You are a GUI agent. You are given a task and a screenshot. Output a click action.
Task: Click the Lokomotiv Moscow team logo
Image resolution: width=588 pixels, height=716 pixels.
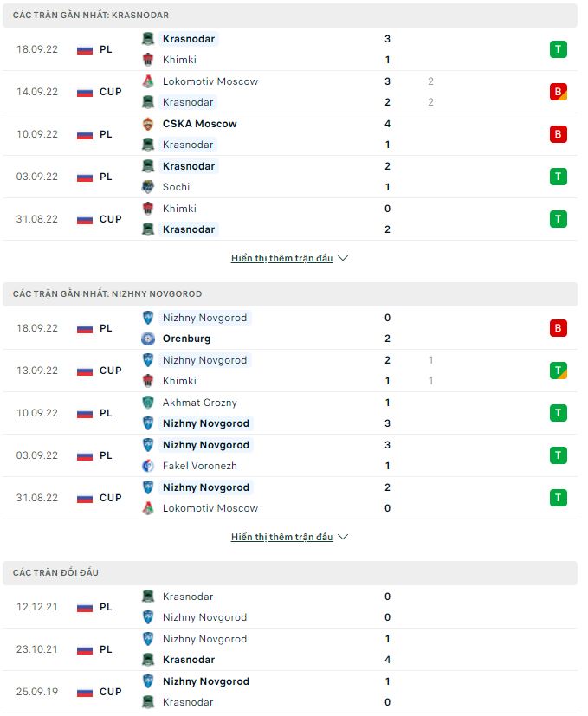coord(149,81)
